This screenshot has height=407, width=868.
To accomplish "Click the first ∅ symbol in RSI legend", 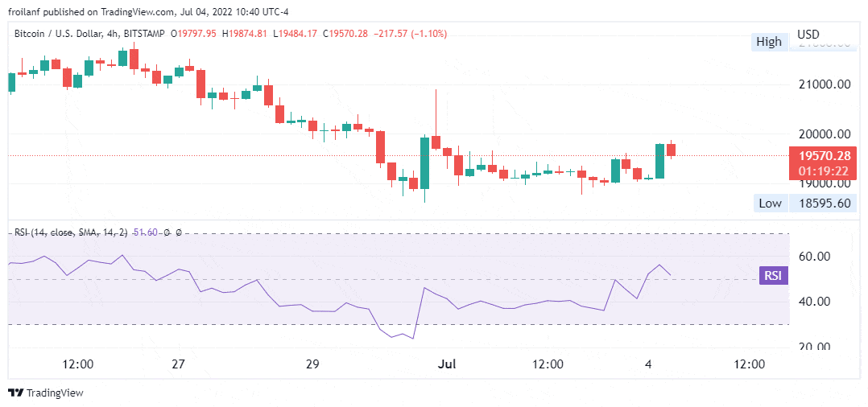I will [166, 232].
